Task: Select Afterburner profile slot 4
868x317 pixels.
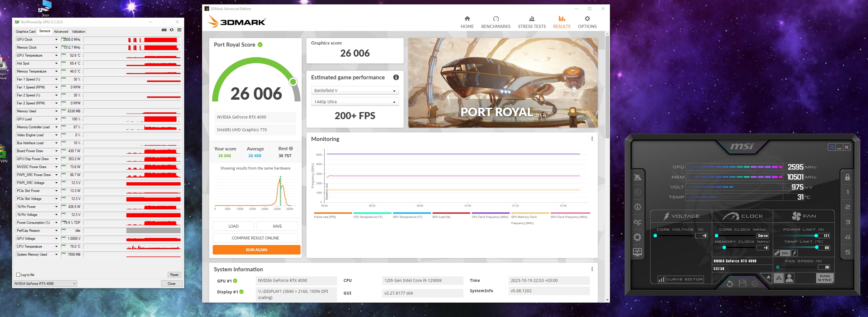Action: (x=847, y=237)
